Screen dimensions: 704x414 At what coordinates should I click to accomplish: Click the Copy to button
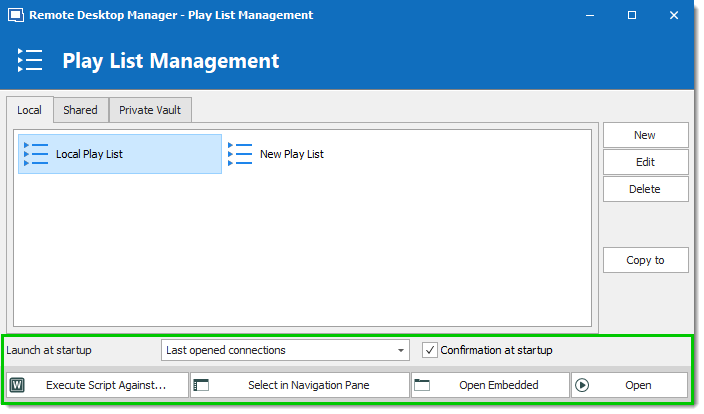click(x=645, y=260)
